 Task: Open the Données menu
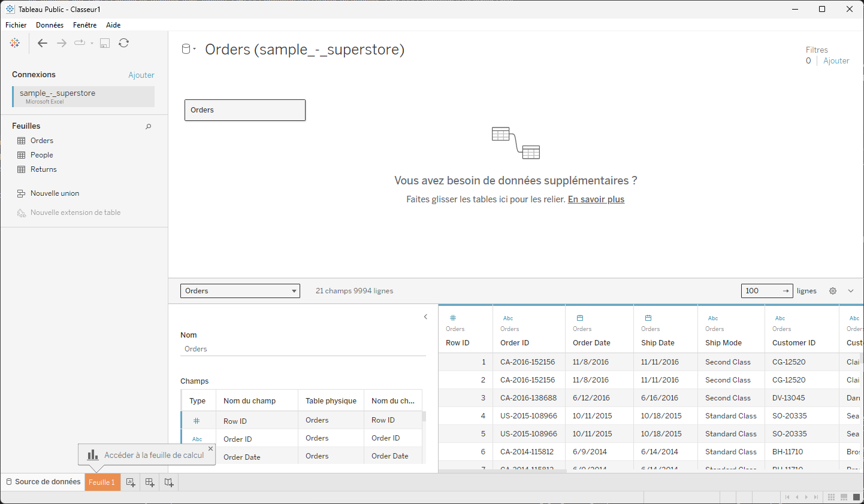coord(50,25)
